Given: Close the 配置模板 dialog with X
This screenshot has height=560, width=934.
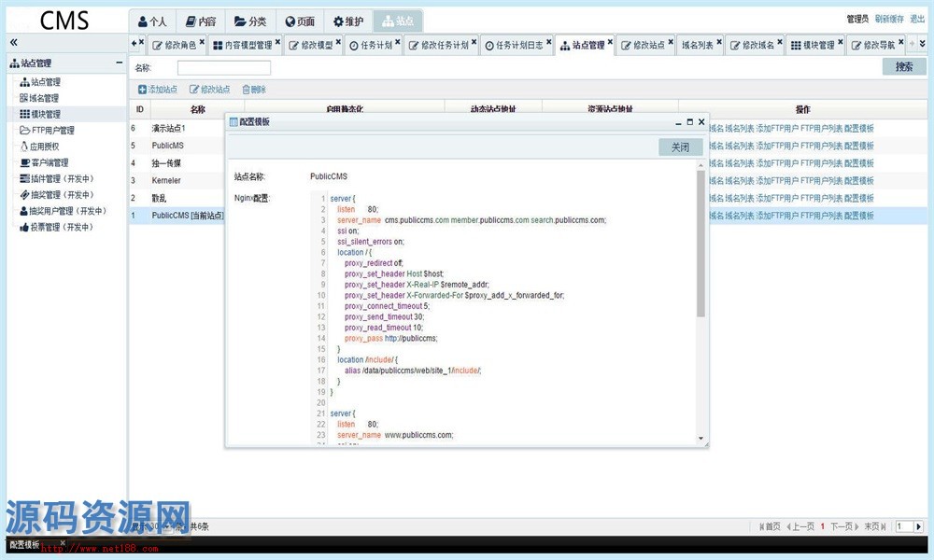Looking at the screenshot, I should click(701, 122).
